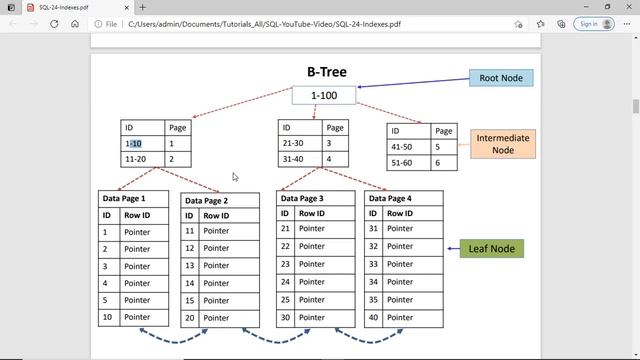Click the address bar file path
Viewport: 640px width, 360px height.
coord(264,24)
